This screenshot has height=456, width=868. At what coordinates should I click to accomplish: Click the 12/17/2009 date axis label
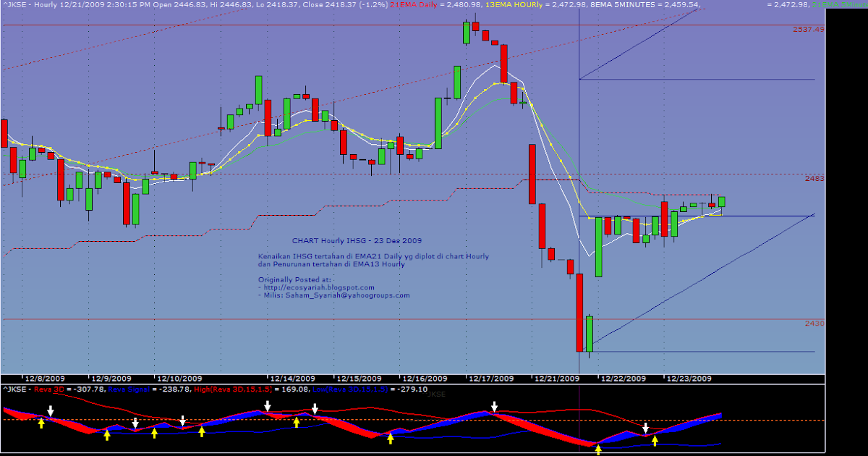[491, 379]
